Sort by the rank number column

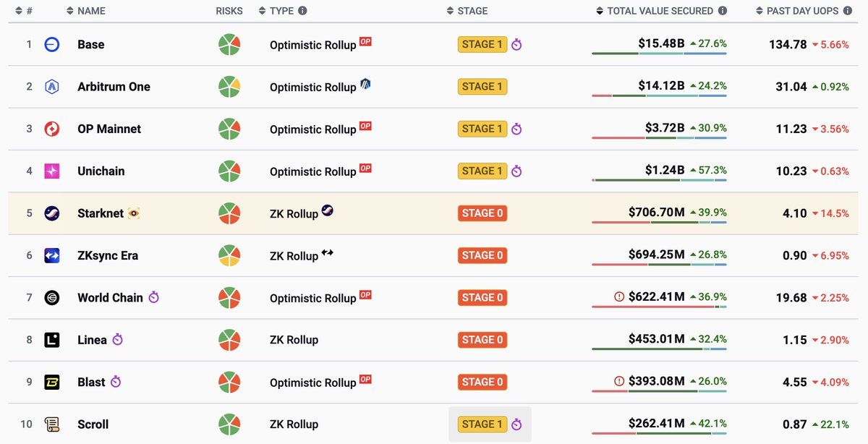(24, 11)
